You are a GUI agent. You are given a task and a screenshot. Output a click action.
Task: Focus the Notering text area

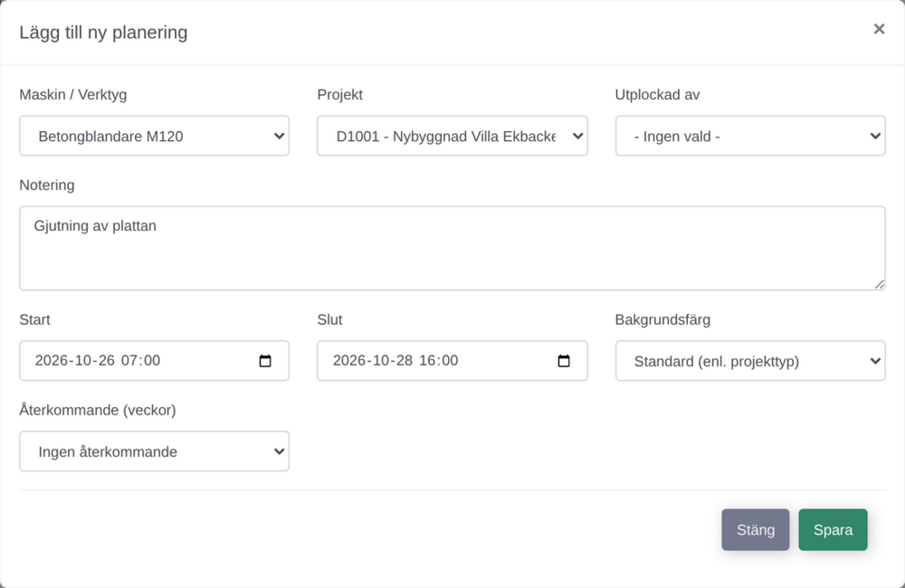pos(452,248)
